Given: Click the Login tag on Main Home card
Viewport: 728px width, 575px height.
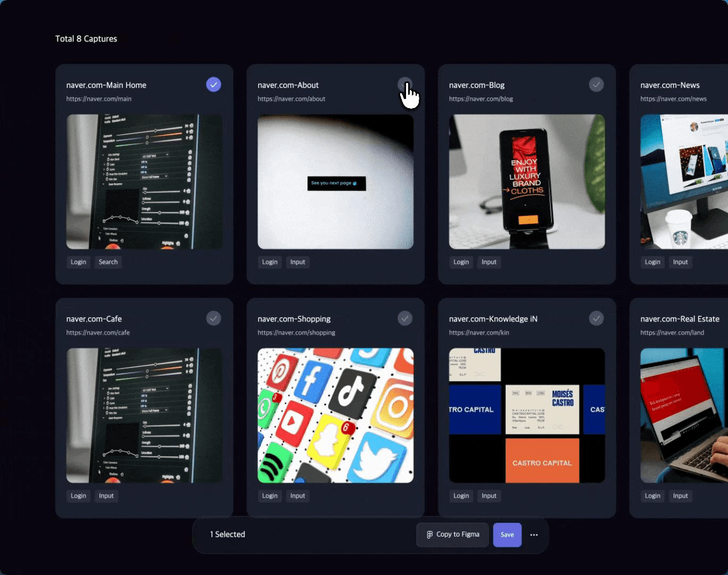Looking at the screenshot, I should 78,262.
